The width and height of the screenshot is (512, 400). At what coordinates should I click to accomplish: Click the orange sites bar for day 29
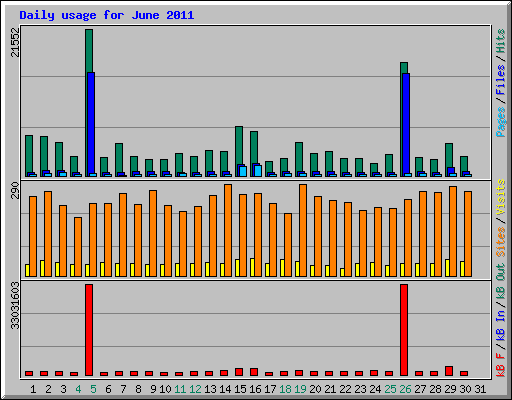pyautogui.click(x=453, y=231)
